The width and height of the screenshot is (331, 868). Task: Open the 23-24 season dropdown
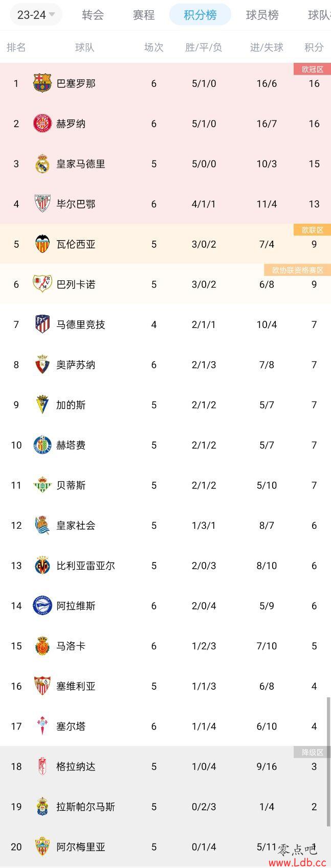[36, 15]
